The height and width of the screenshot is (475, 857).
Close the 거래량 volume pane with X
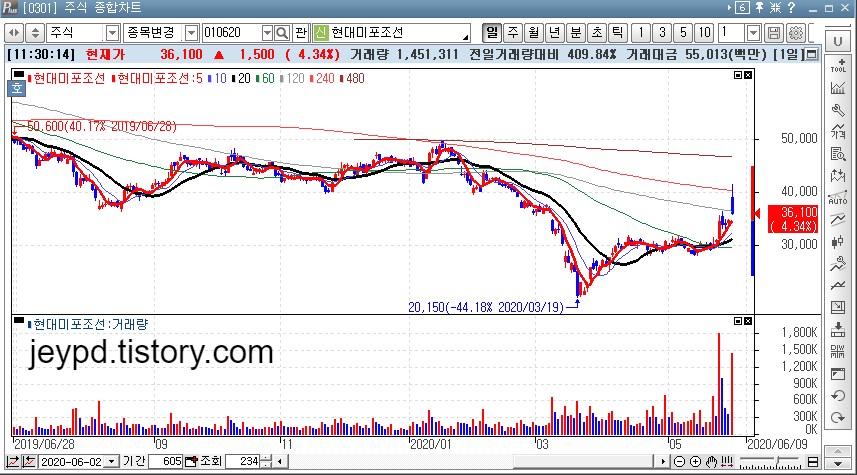748,321
